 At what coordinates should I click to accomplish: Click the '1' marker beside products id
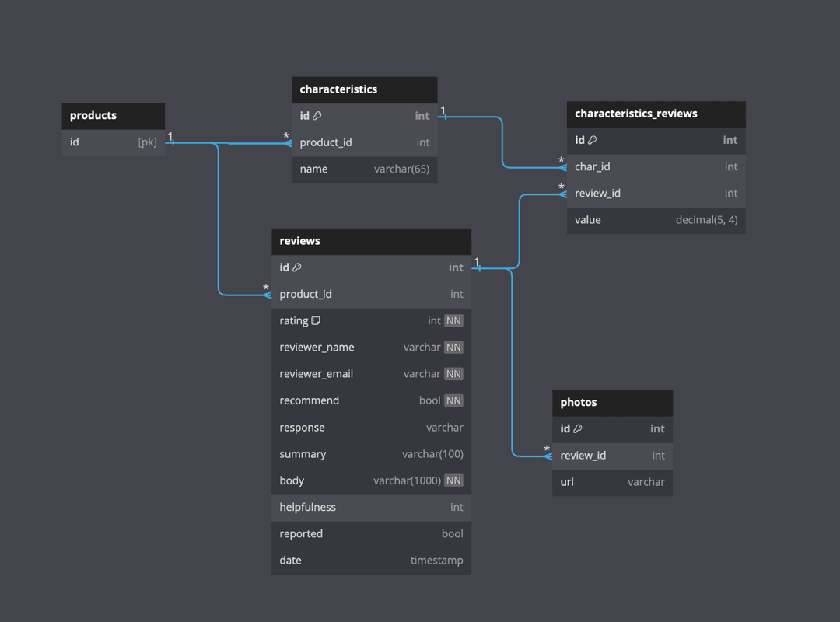click(x=170, y=136)
